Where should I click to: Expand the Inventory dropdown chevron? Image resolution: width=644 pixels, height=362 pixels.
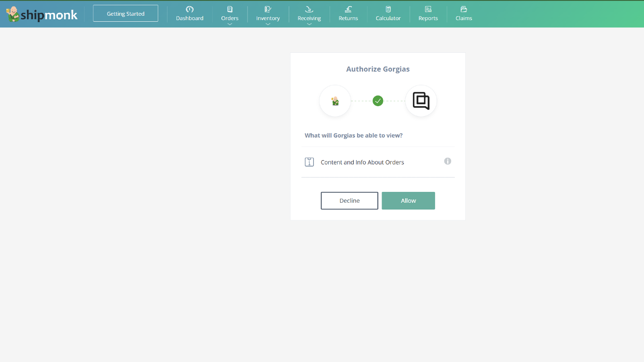tap(268, 25)
